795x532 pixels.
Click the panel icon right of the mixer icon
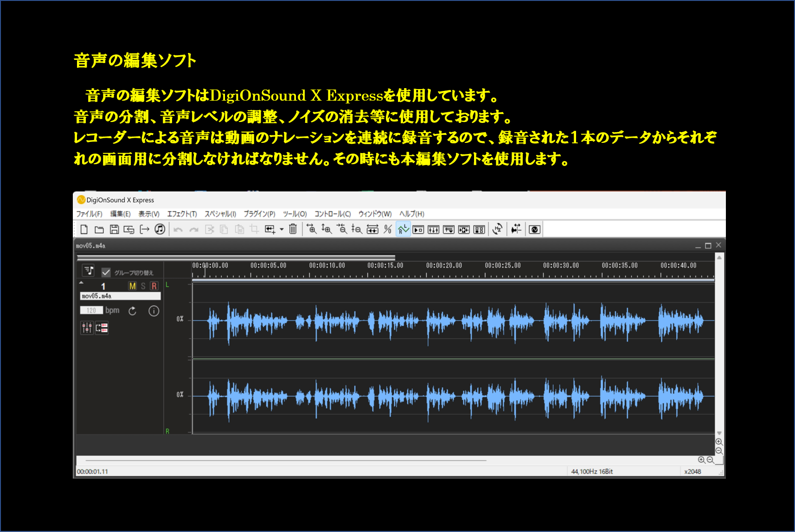pyautogui.click(x=449, y=230)
